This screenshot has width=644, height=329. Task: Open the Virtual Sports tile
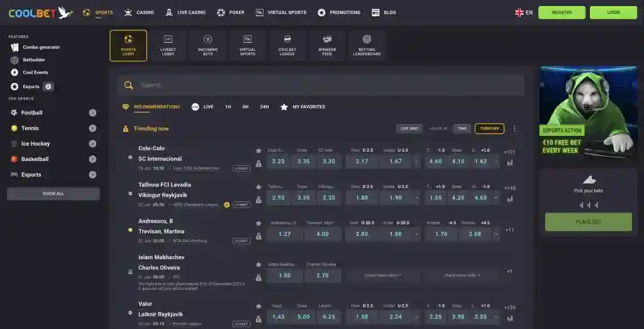248,45
